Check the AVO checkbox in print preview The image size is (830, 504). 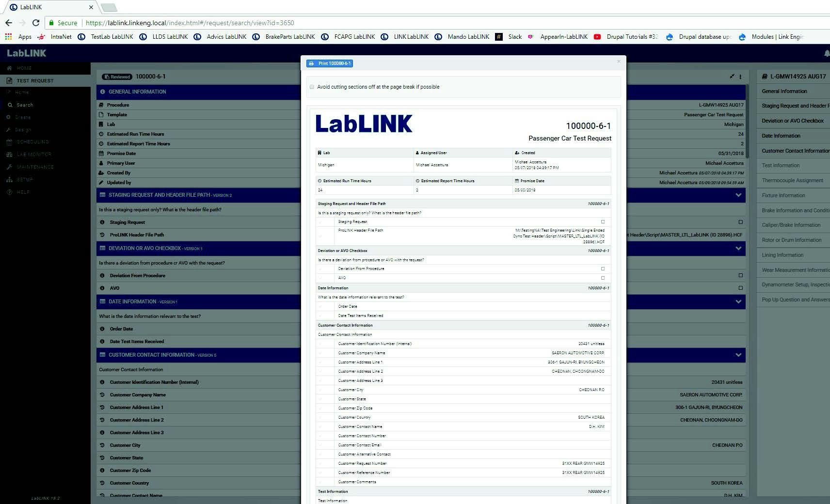click(603, 278)
